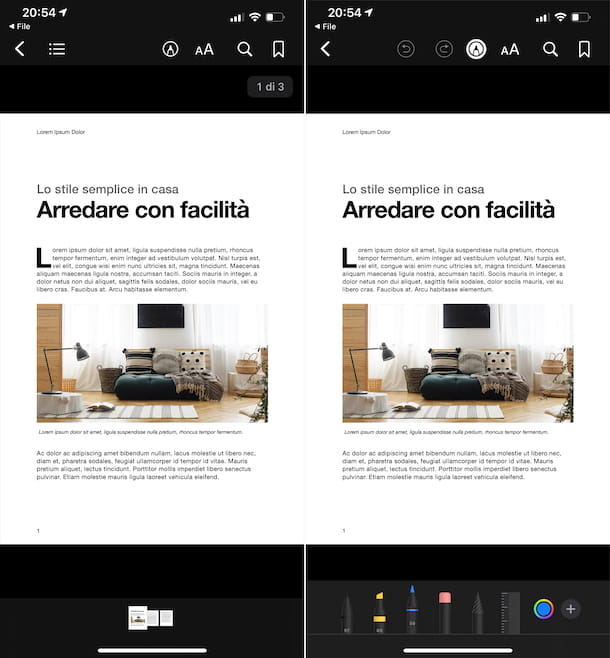Viewport: 610px width, 658px height.
Task: Go back using left screen's chevron
Action: [x=19, y=49]
